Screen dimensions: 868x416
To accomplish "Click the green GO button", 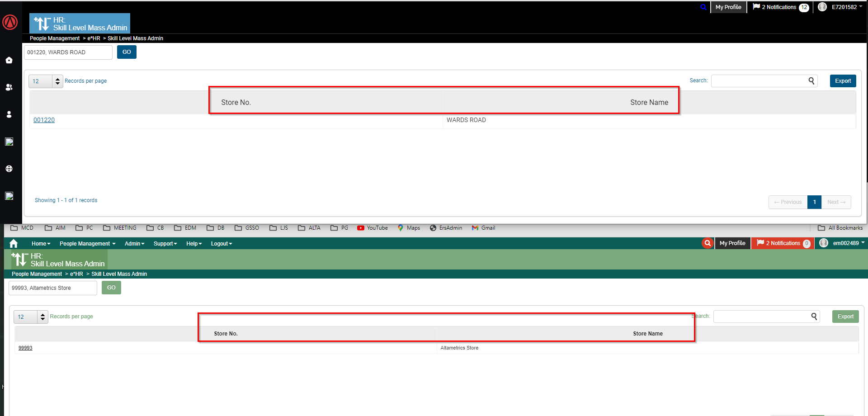I will coord(111,288).
